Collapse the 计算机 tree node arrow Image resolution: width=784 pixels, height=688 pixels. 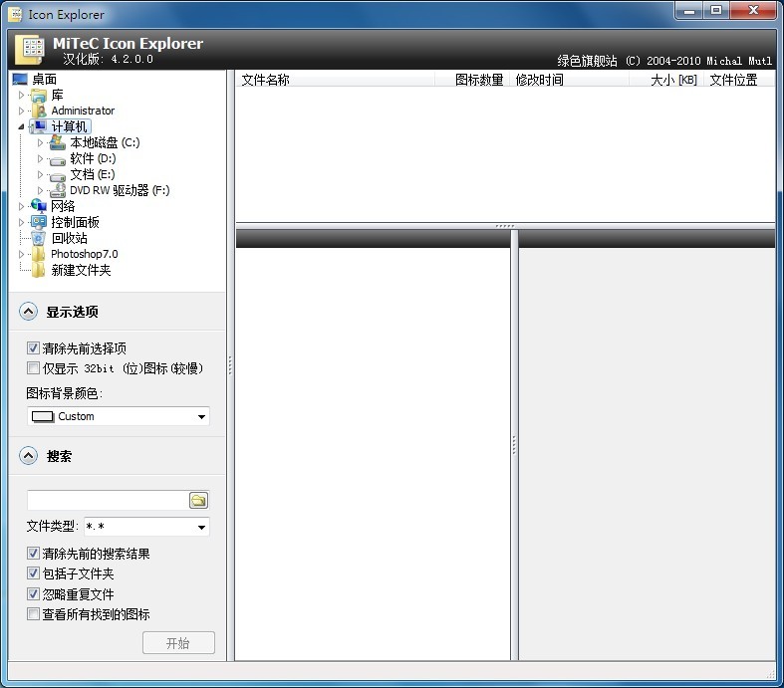[22, 126]
